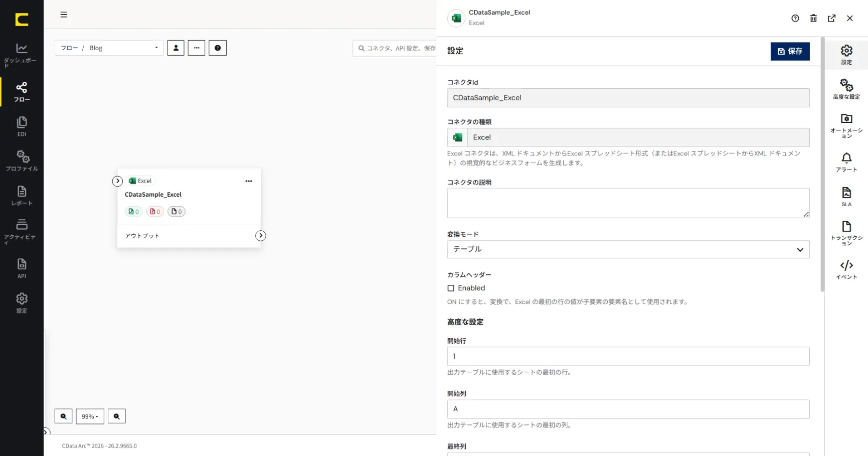This screenshot has height=456, width=868.
Task: Toggle the hamburger menu
Action: pos(64,15)
